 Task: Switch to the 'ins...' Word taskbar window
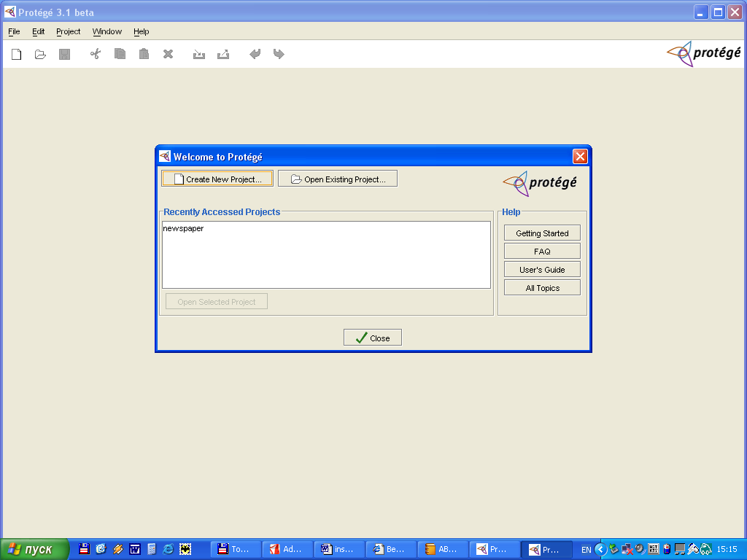pos(340,549)
